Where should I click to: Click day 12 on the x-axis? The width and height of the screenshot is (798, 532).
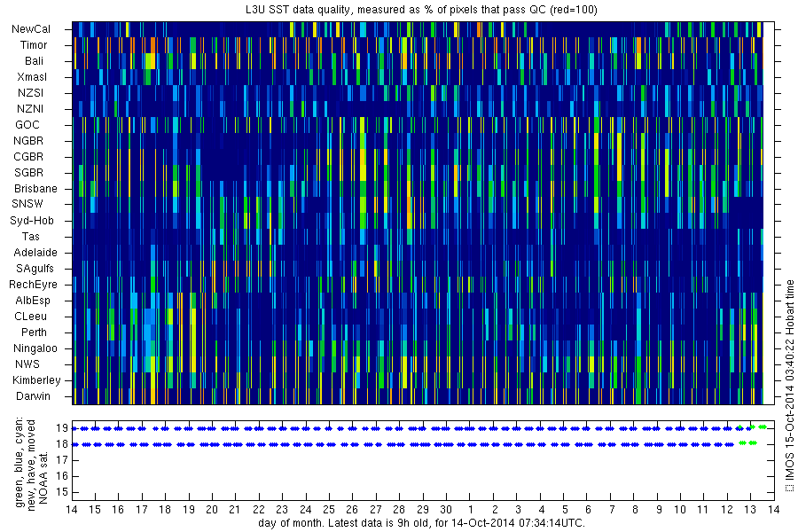click(x=727, y=510)
